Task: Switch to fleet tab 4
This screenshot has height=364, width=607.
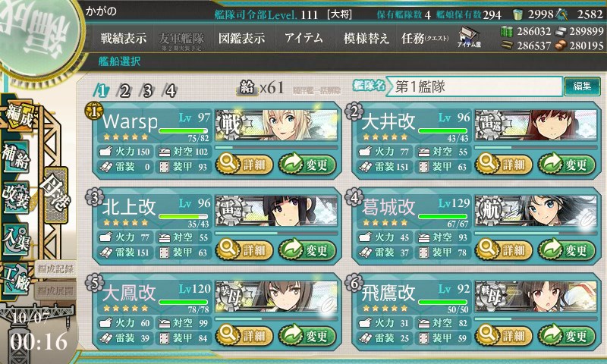Action: [x=170, y=91]
